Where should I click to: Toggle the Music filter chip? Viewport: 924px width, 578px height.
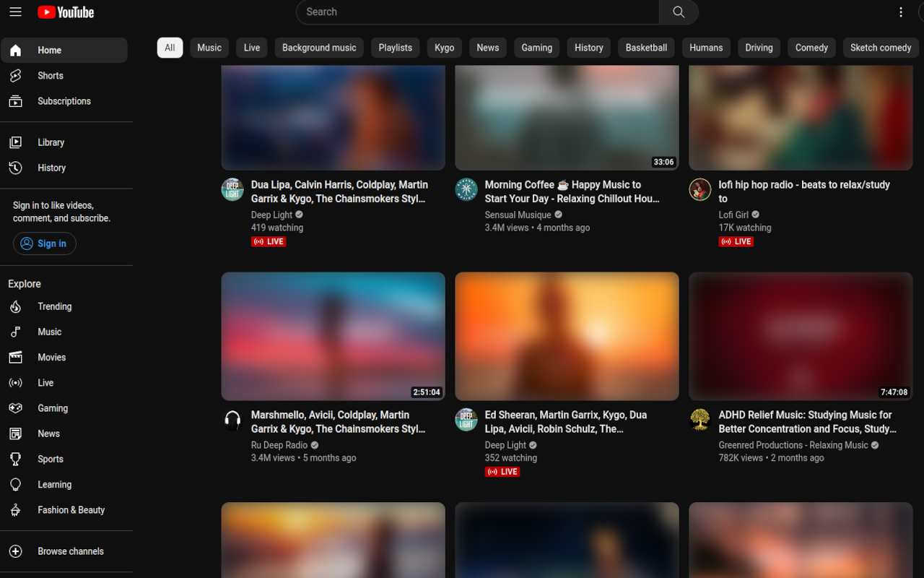point(209,47)
